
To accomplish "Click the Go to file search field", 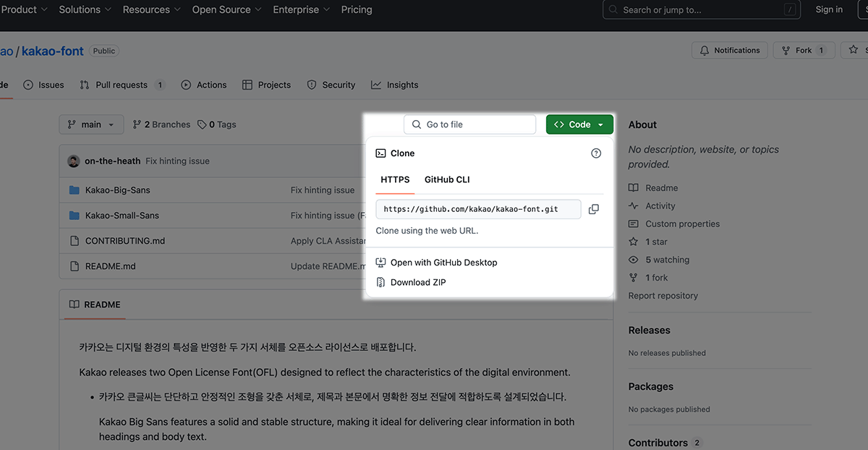I will pyautogui.click(x=470, y=124).
